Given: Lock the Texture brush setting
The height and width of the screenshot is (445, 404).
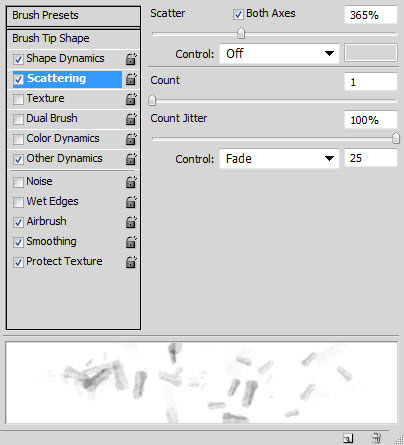Looking at the screenshot, I should (x=131, y=99).
